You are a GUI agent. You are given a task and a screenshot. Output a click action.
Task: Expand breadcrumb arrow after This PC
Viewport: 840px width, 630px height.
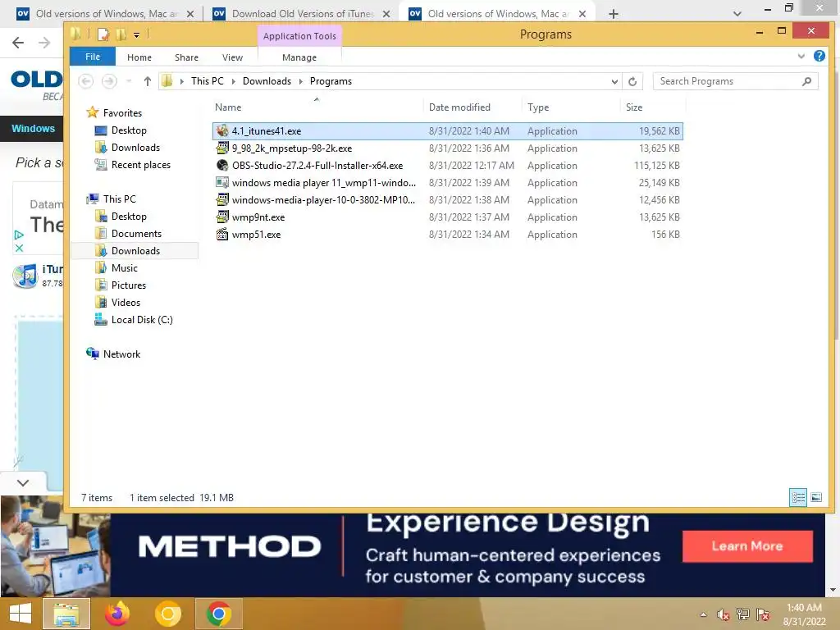click(x=233, y=81)
